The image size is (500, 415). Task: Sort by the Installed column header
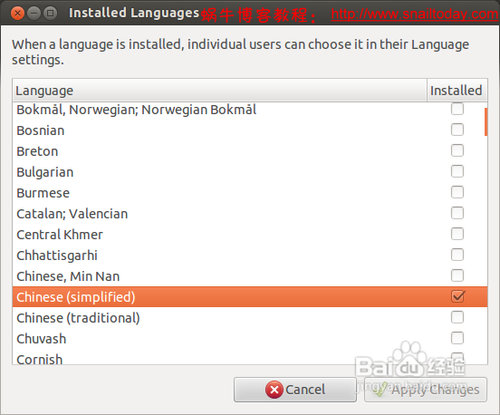point(457,90)
